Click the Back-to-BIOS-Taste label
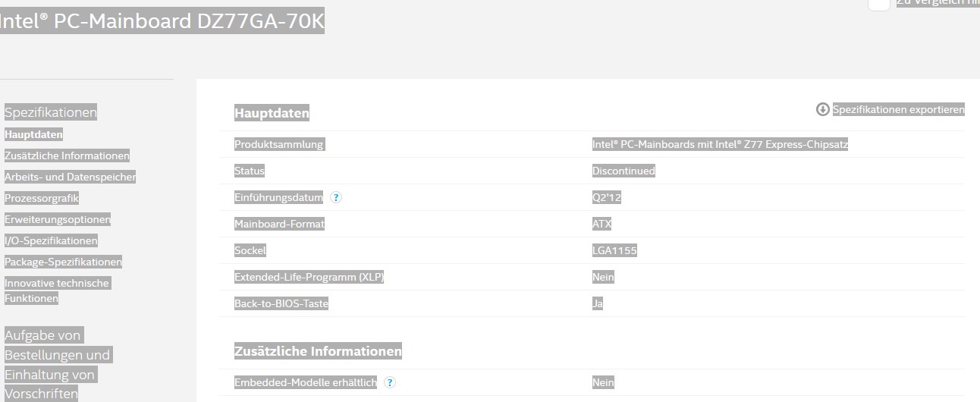 click(281, 303)
